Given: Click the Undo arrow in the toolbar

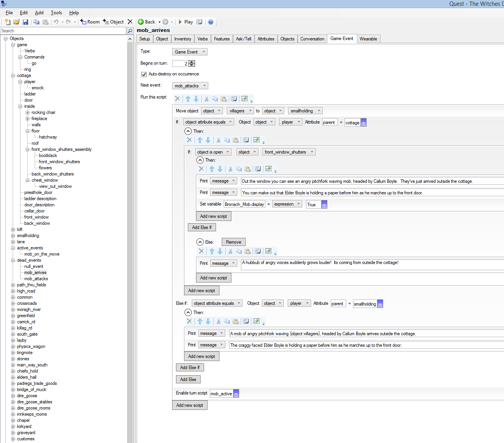Looking at the screenshot, I should 56,22.
